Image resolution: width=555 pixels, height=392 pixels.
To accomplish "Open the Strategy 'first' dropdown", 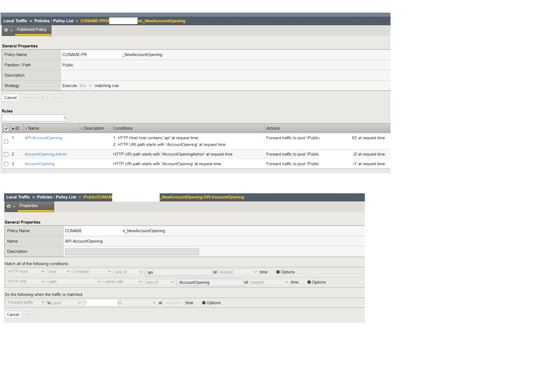I will click(85, 86).
